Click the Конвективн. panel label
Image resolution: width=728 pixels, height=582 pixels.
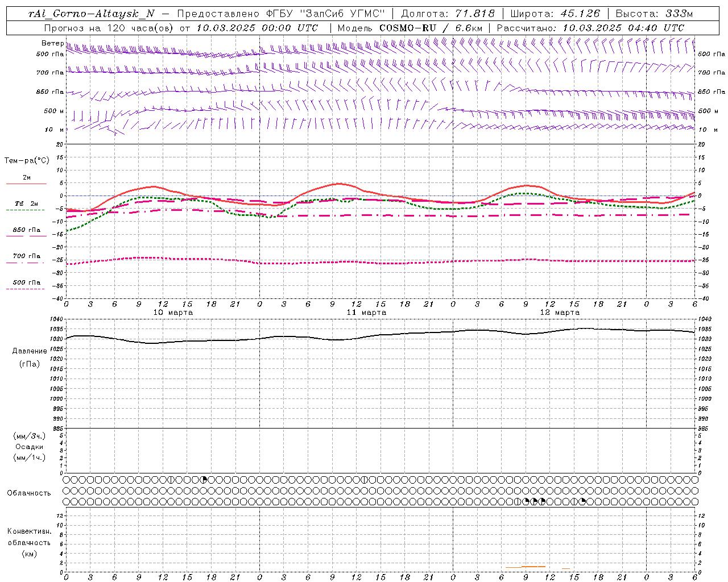click(30, 531)
